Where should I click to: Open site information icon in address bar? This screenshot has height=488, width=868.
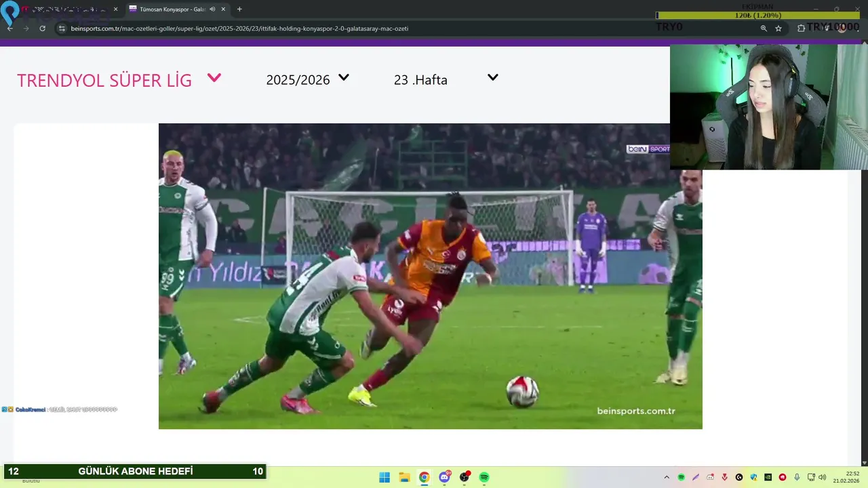(x=61, y=28)
